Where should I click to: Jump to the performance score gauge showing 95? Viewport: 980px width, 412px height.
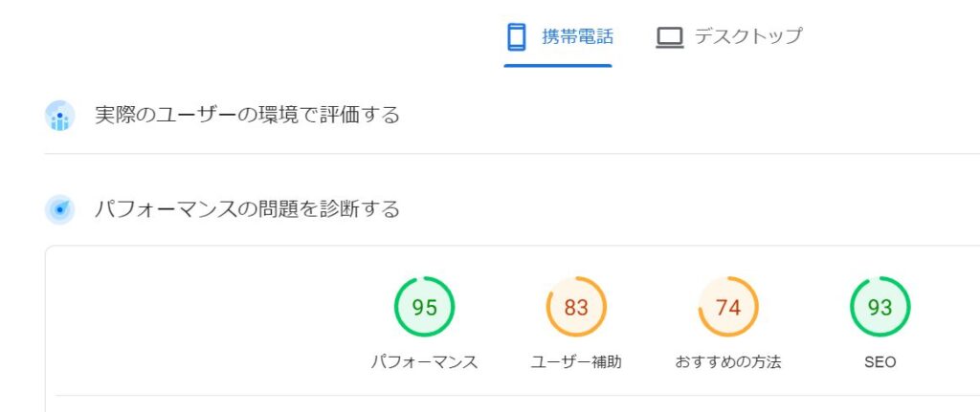pyautogui.click(x=424, y=307)
